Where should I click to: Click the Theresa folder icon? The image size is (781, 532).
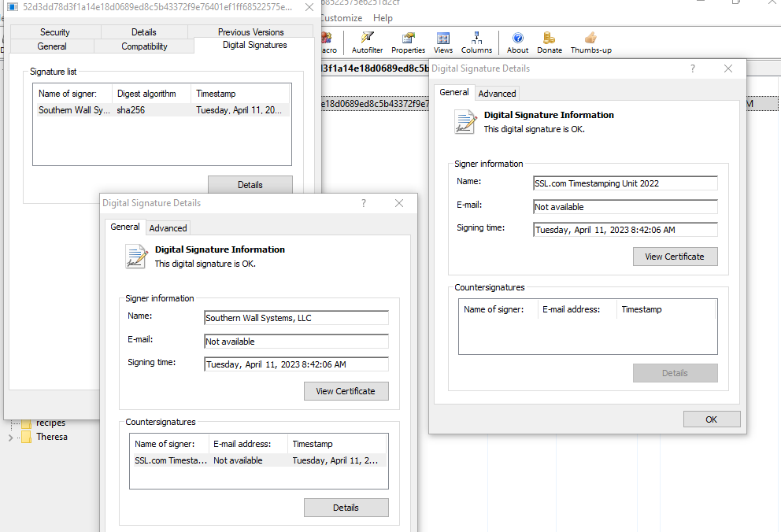click(x=26, y=437)
